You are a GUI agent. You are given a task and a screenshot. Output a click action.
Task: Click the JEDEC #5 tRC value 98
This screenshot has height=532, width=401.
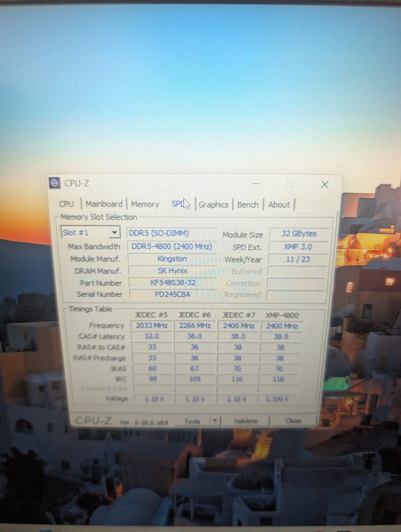[153, 378]
